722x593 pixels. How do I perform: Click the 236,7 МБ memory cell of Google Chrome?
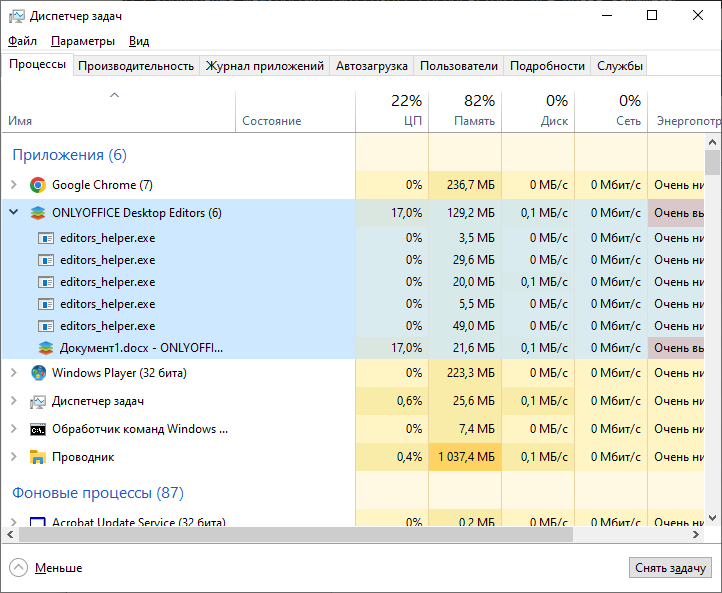465,185
